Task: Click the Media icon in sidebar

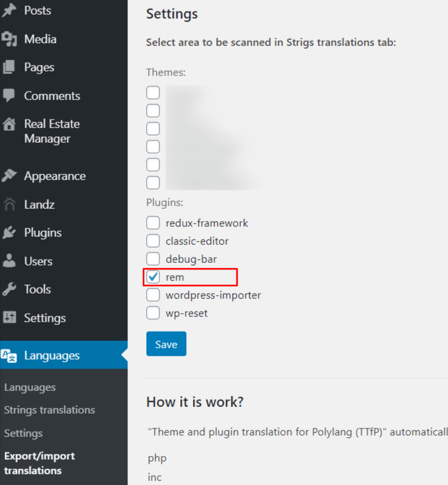Action: pyautogui.click(x=9, y=39)
